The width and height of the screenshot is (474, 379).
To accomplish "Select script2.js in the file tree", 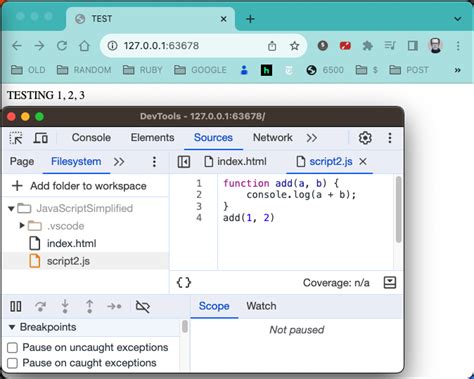I will (x=85, y=261).
